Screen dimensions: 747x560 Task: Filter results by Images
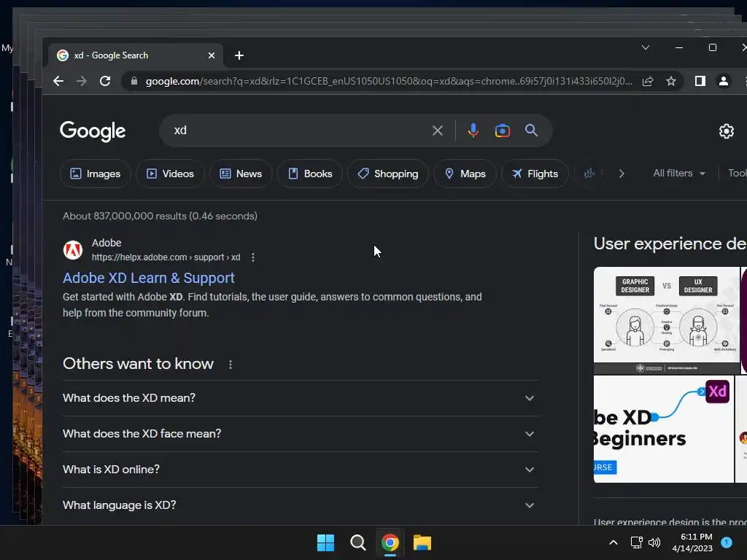[x=96, y=174]
